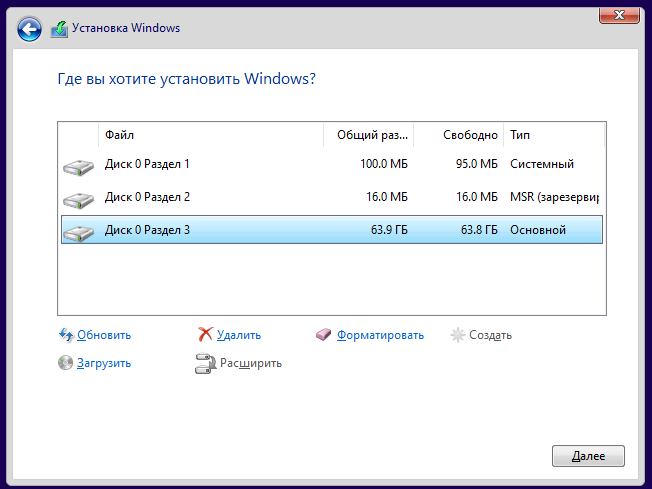Click the 95.0 МБ free space cell
The image size is (652, 489).
tap(477, 164)
